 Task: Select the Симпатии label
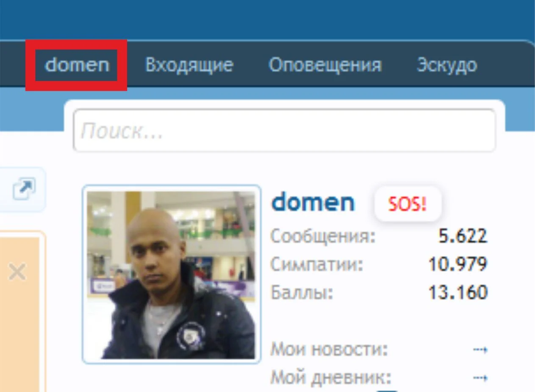[317, 265]
